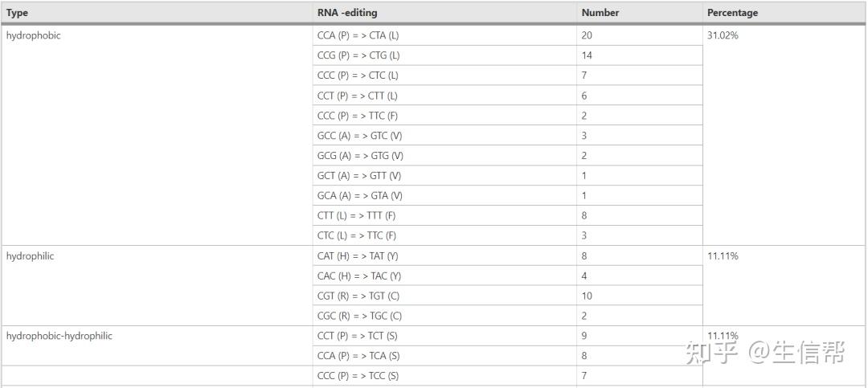Click the number 14 cell
The height and width of the screenshot is (388, 868).
[x=587, y=55]
